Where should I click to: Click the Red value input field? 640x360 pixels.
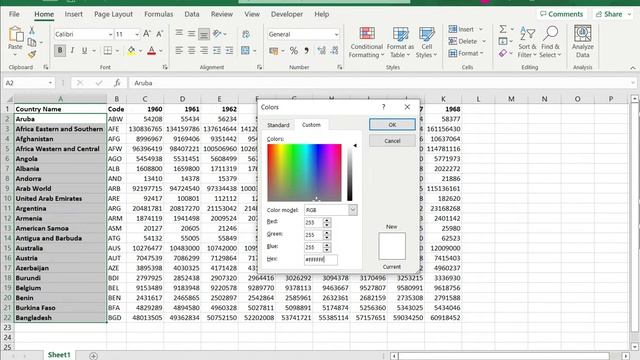[313, 222]
